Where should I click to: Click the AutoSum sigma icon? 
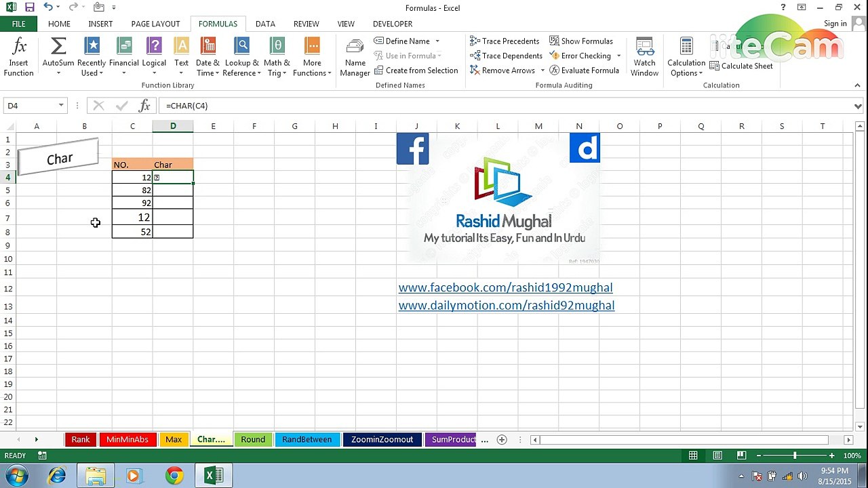(x=58, y=46)
